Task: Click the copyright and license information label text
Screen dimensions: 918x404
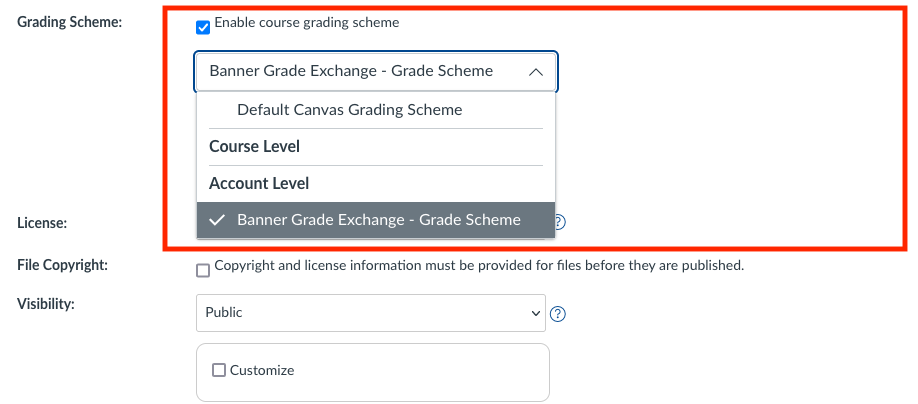Action: [479, 266]
